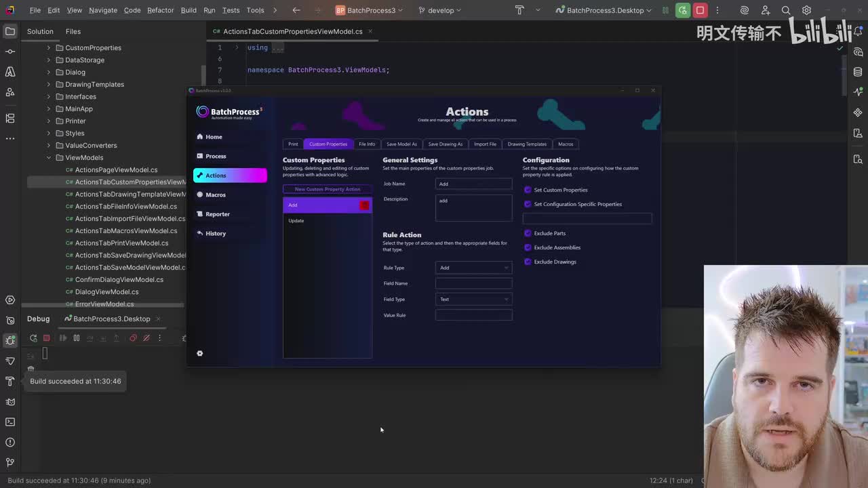The image size is (868, 488).
Task: Switch to the Save Model As tab
Action: click(401, 144)
